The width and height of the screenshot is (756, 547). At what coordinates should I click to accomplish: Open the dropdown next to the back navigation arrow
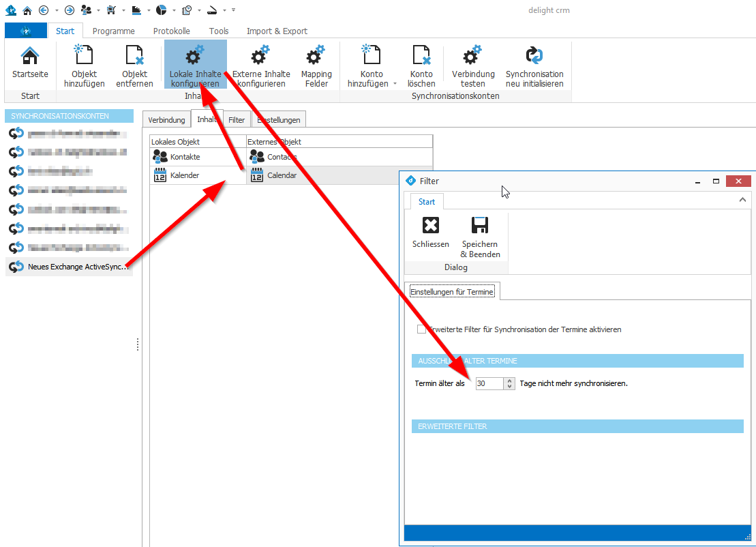click(x=57, y=10)
